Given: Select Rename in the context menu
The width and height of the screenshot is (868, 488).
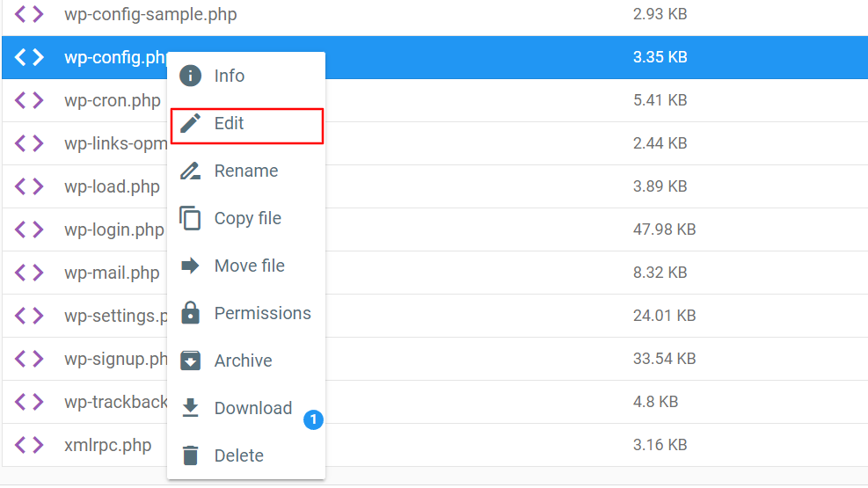Looking at the screenshot, I should (x=246, y=171).
